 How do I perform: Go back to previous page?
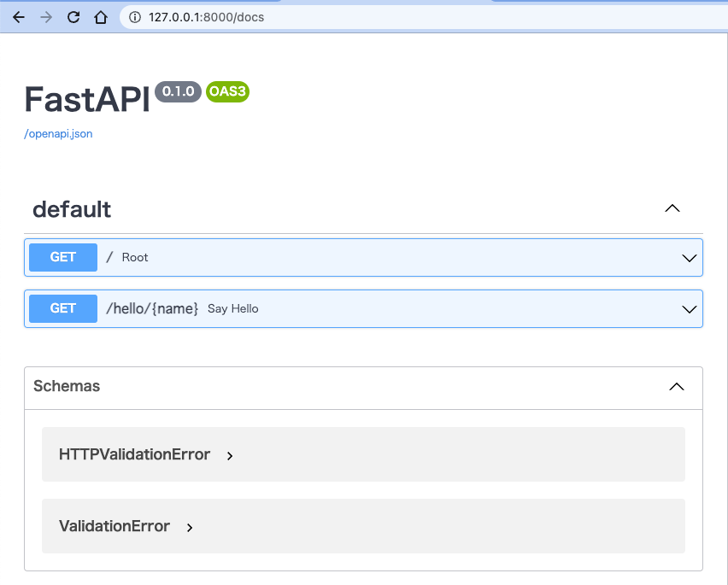(19, 18)
